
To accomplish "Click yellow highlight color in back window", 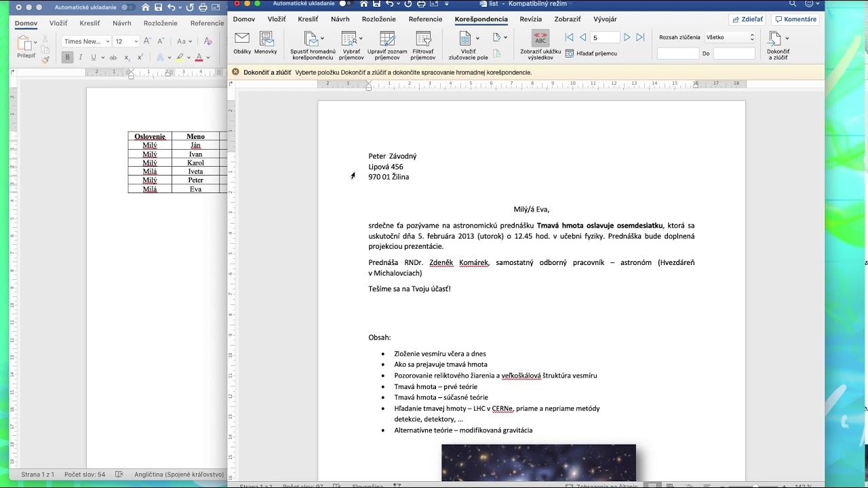I will tap(179, 58).
